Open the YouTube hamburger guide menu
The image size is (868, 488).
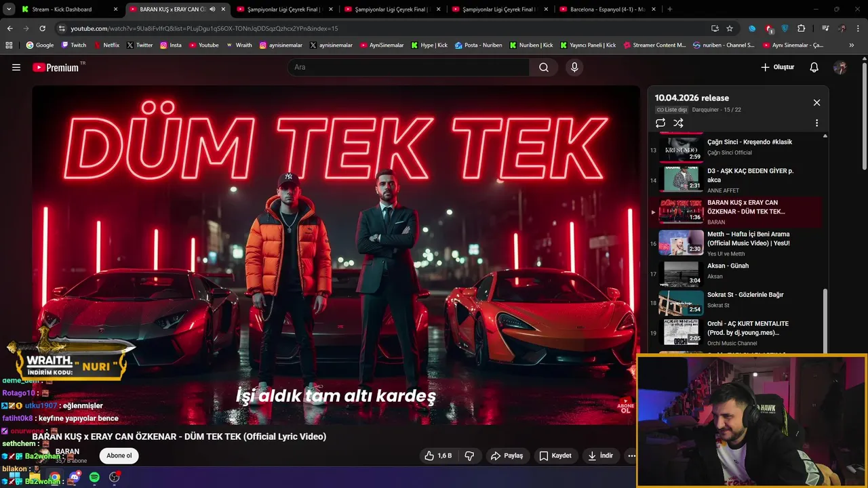coord(16,67)
